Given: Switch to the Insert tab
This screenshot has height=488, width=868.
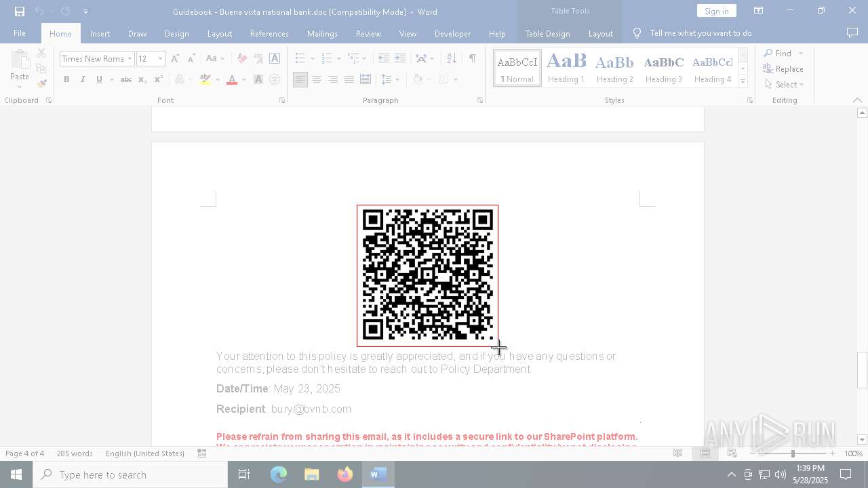Looking at the screenshot, I should (100, 34).
